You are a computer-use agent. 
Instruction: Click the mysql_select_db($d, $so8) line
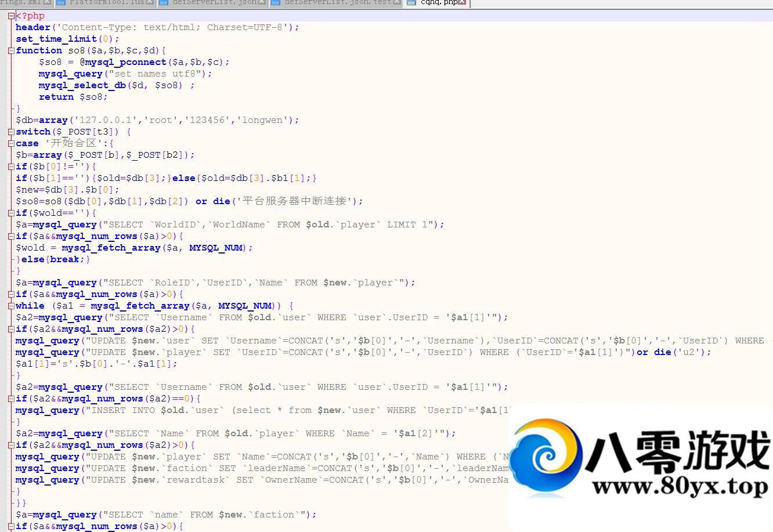[117, 85]
